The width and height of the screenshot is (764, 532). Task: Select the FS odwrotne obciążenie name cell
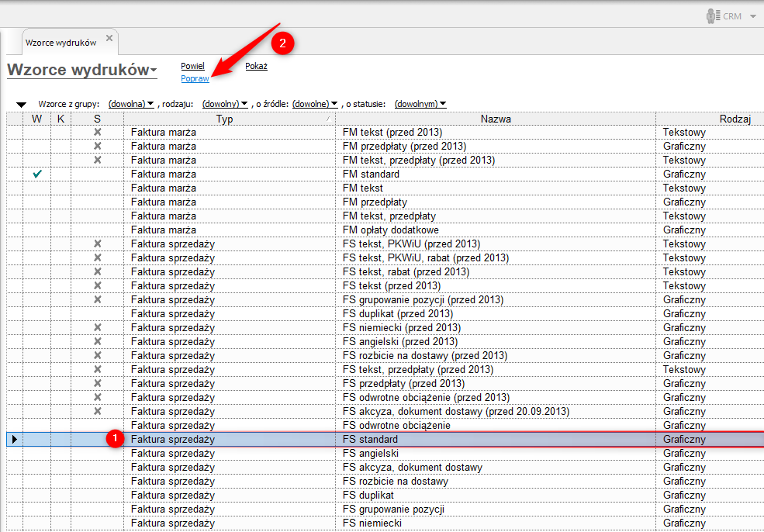click(496, 425)
